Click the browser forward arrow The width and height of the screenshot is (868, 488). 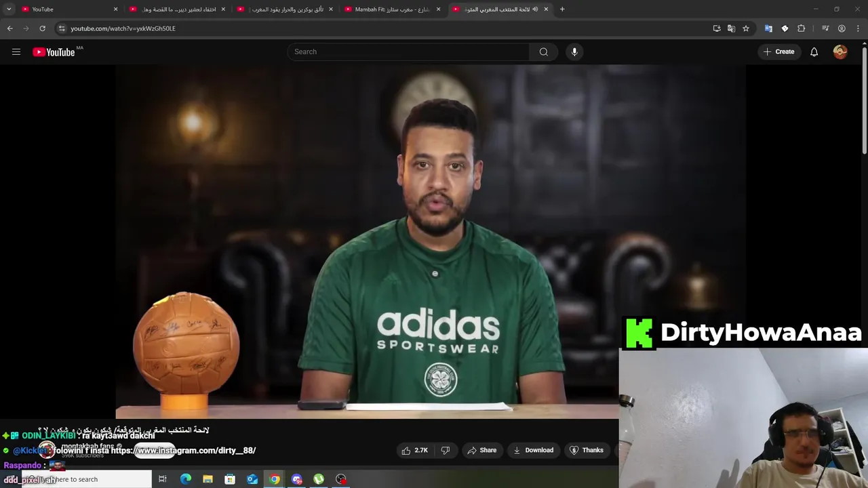[26, 28]
